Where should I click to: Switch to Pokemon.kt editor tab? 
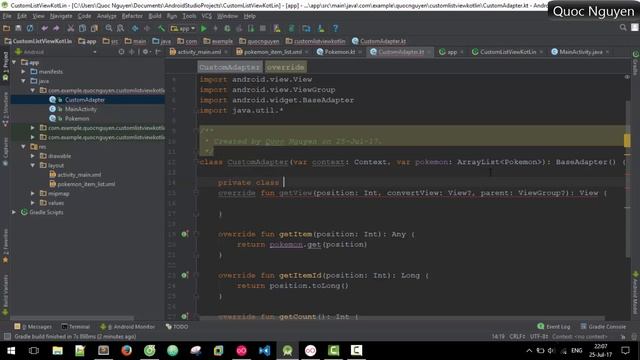pos(339,52)
